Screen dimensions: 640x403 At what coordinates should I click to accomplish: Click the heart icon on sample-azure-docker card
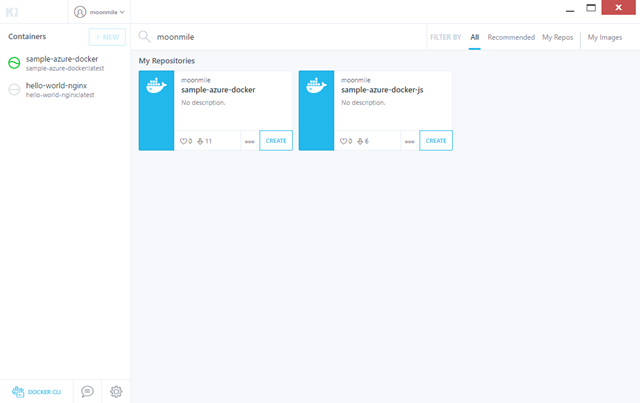coord(184,141)
